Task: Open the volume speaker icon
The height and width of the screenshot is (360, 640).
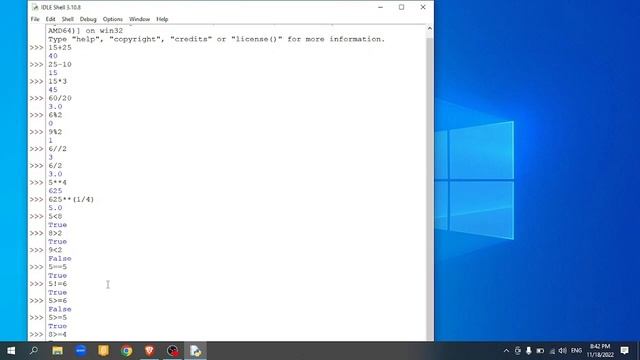Action: (x=563, y=351)
